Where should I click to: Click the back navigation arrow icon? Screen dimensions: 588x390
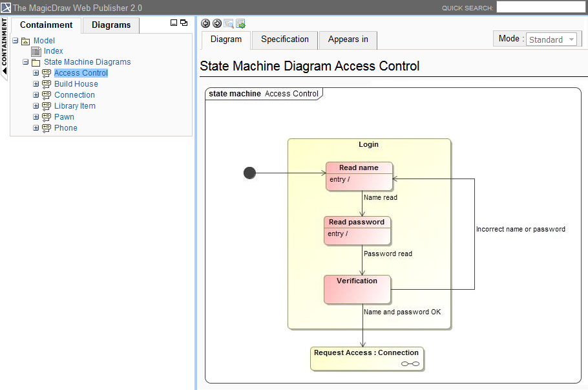[205, 23]
